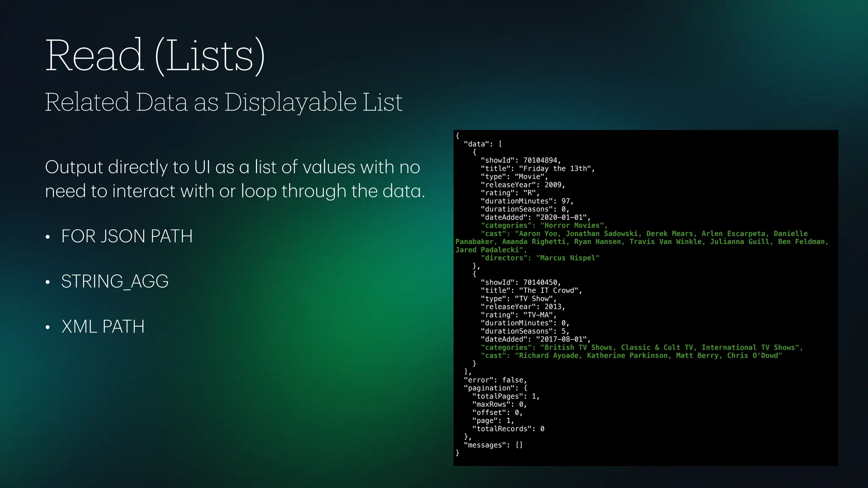Select the 'STRING_AGG' bullet
Viewport: 868px width, 488px height.
pos(115,281)
